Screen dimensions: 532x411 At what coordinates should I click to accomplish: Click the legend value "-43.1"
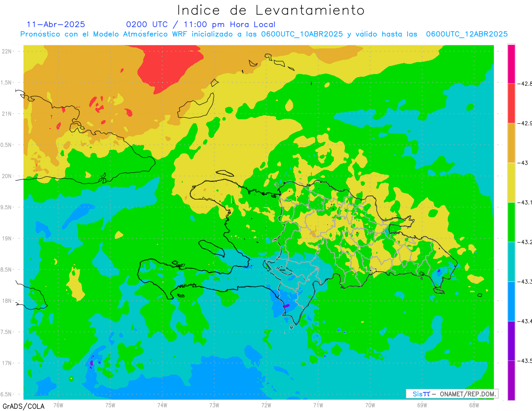coord(525,202)
